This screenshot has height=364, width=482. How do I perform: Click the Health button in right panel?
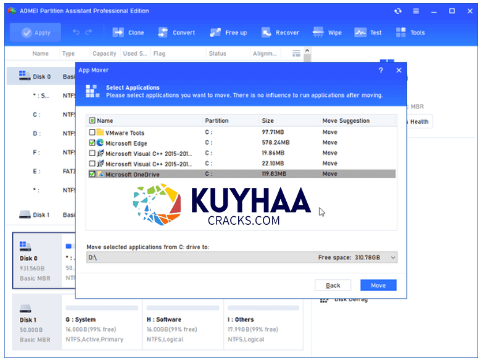coord(419,122)
